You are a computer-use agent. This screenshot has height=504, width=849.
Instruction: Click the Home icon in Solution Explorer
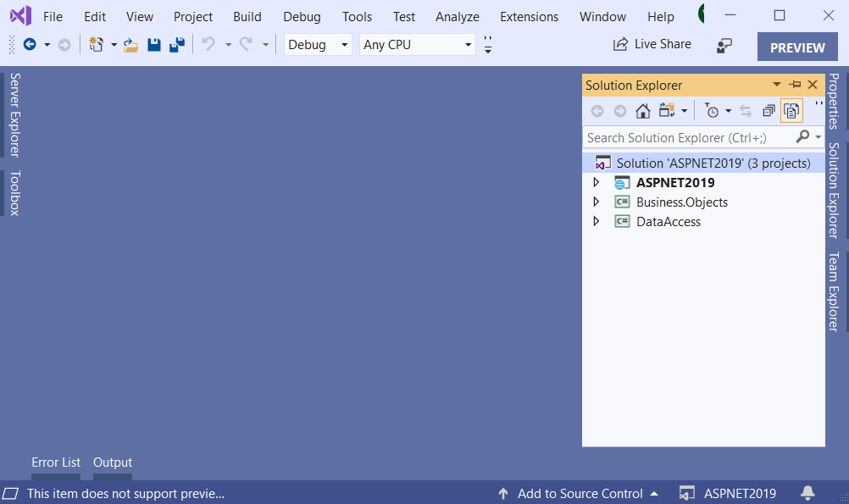click(643, 111)
